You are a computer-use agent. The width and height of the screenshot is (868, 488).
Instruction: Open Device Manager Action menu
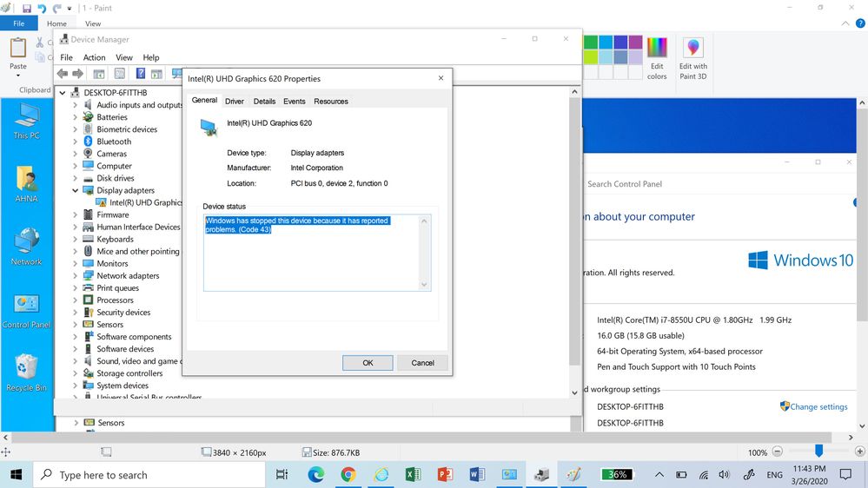pos(94,57)
